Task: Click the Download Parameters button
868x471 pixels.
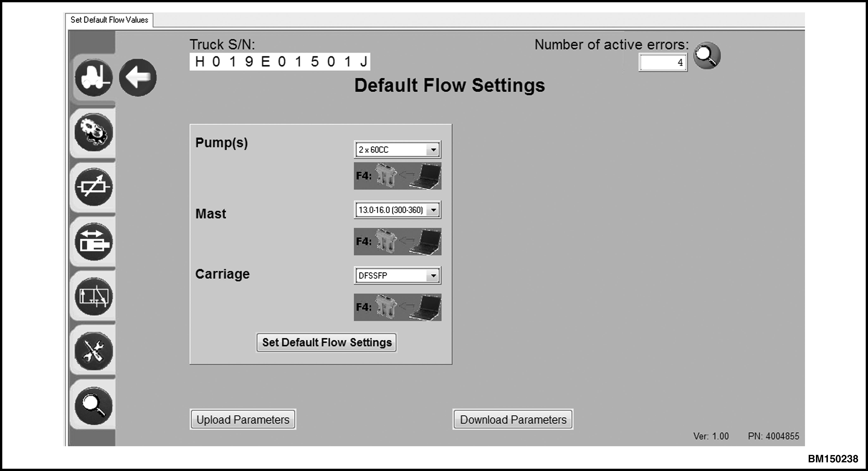Action: click(x=513, y=419)
